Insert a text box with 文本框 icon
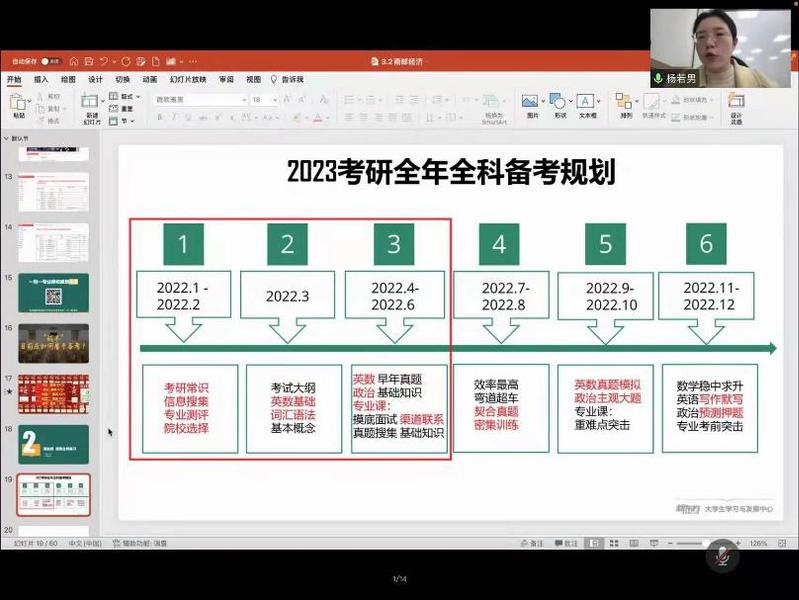Image resolution: width=799 pixels, height=600 pixels. point(587,103)
